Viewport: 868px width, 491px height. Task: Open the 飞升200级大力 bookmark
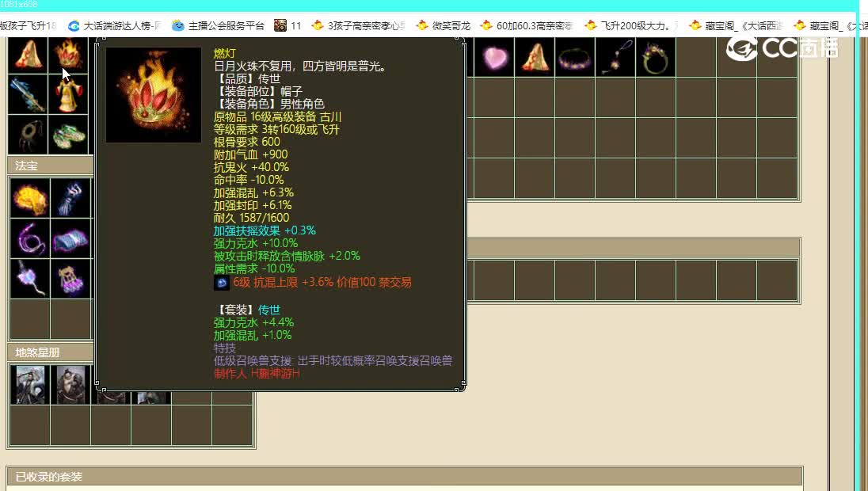pos(632,25)
